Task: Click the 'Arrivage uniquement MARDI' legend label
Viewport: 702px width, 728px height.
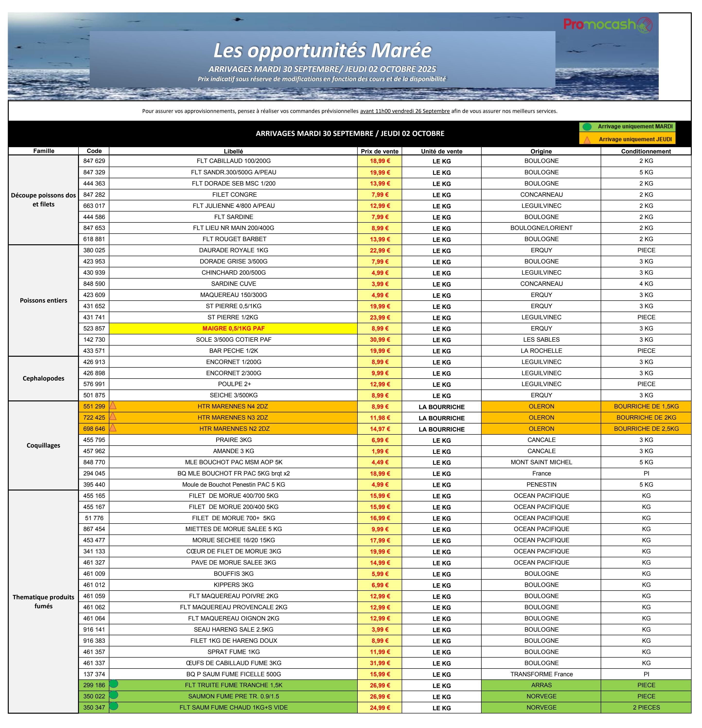Action: (635, 127)
